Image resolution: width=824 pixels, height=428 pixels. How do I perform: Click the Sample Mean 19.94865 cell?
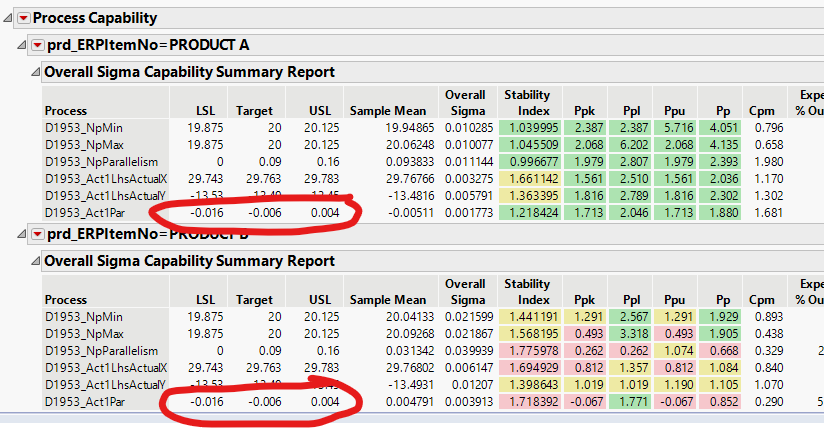tap(410, 128)
